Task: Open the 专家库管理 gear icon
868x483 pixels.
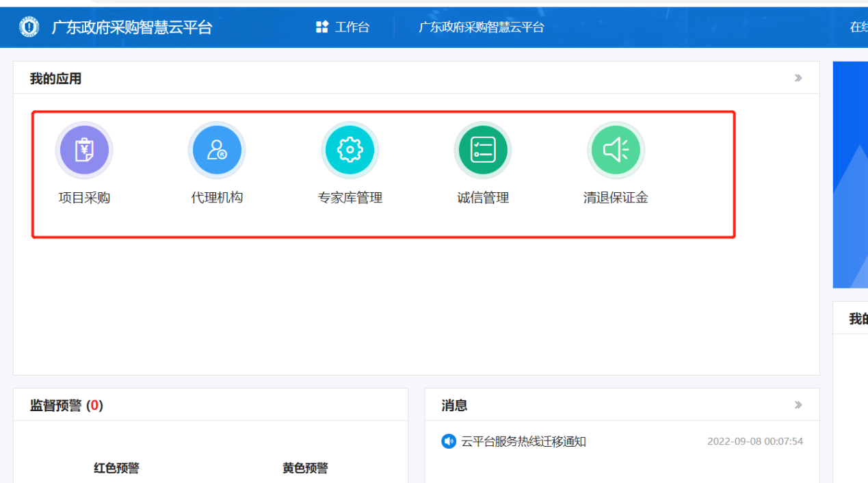Action: [x=350, y=150]
